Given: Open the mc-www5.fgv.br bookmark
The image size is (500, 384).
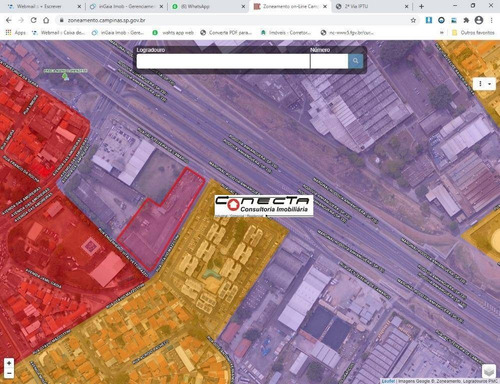Looking at the screenshot, I should click(x=347, y=33).
